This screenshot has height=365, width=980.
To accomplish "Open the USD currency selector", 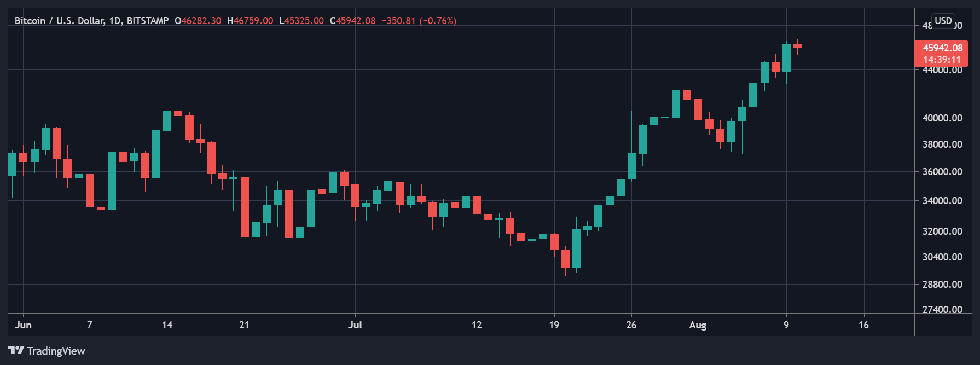I will pos(943,21).
